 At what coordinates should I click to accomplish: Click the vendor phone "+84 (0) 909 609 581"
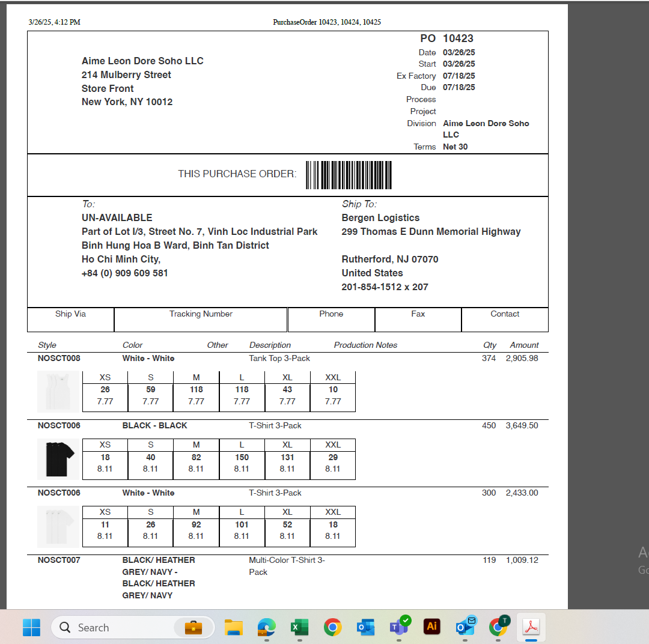pos(124,273)
